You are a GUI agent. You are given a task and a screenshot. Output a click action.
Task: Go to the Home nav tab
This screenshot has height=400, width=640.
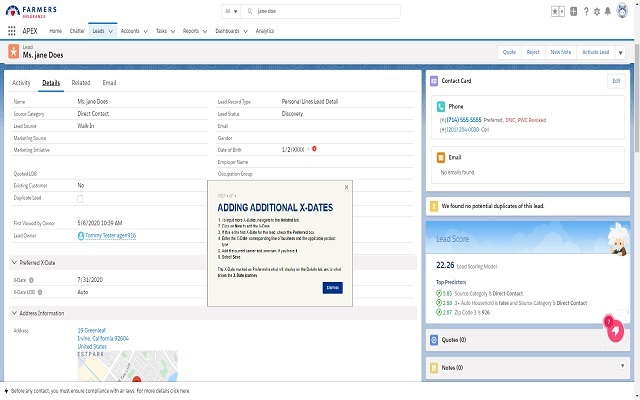pos(56,31)
